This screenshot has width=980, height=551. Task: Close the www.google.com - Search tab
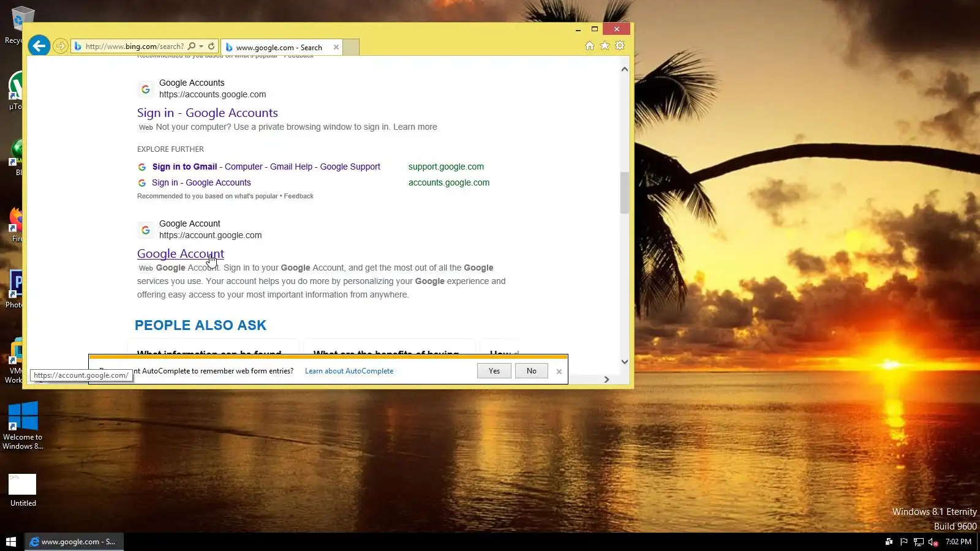[x=336, y=47]
